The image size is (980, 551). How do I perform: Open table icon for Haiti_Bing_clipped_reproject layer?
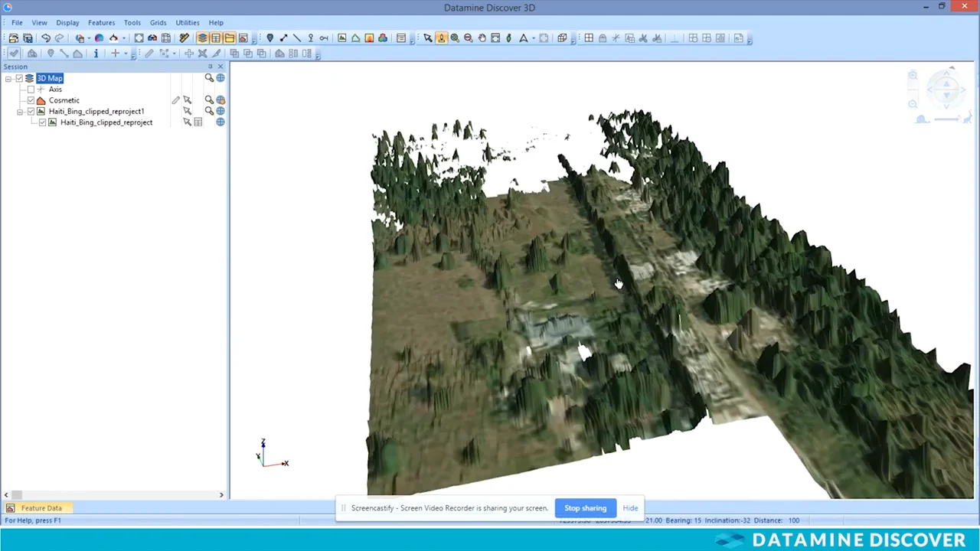(x=198, y=122)
